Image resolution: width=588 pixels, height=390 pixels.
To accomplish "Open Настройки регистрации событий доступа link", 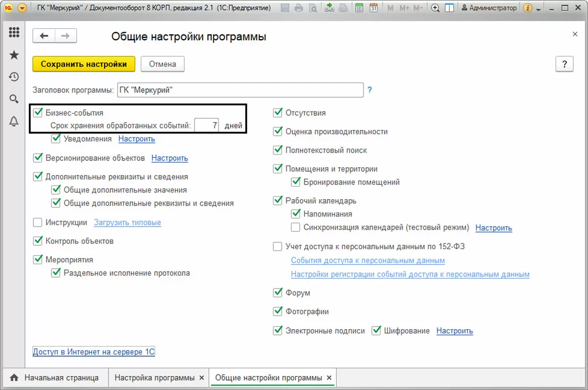I will click(x=410, y=274).
